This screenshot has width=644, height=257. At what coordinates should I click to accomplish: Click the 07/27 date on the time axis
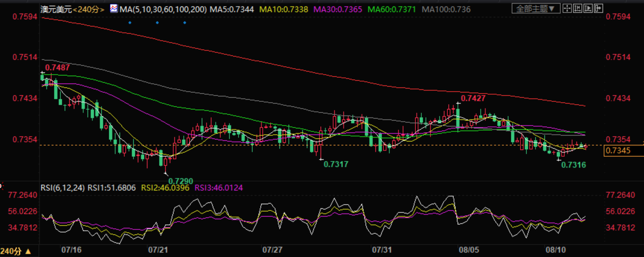(x=273, y=250)
